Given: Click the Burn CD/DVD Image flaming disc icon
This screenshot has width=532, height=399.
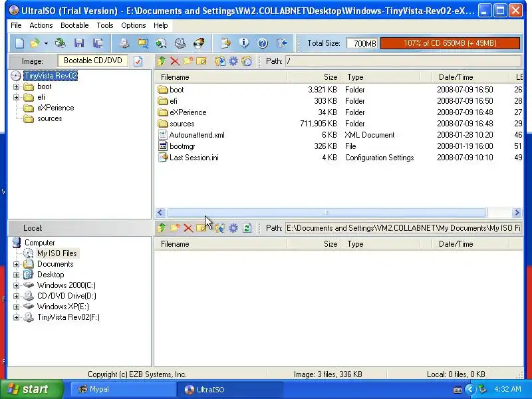Looking at the screenshot, I should tap(199, 43).
